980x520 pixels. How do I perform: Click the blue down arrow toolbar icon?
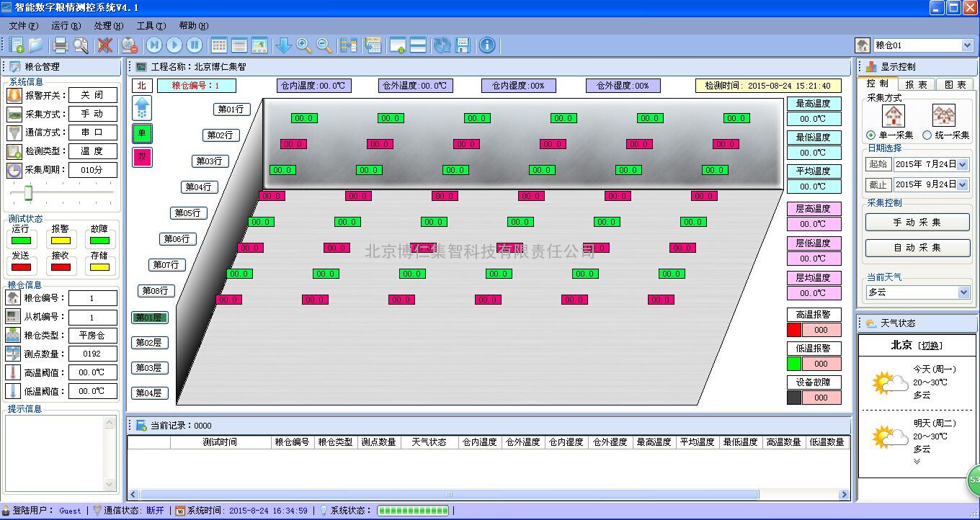pos(284,45)
